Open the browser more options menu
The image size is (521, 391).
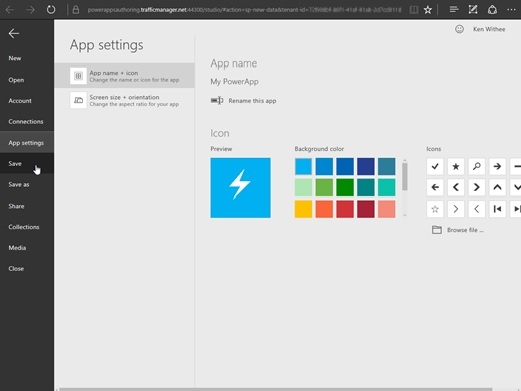pyautogui.click(x=511, y=10)
